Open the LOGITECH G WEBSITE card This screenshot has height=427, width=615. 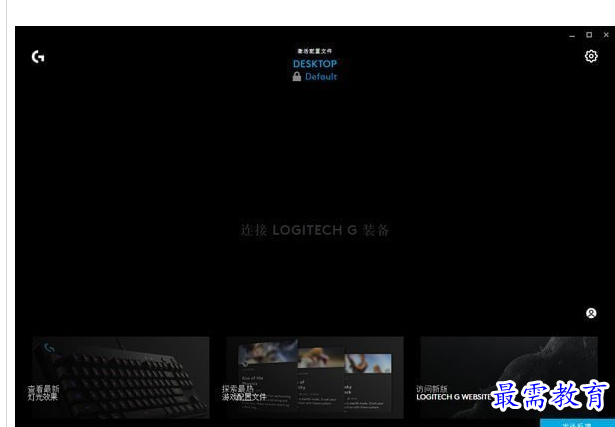tap(509, 377)
